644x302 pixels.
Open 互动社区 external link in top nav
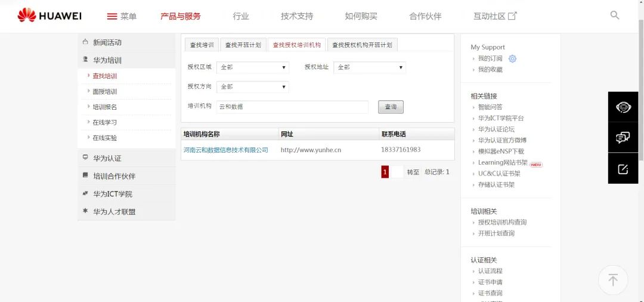point(495,16)
